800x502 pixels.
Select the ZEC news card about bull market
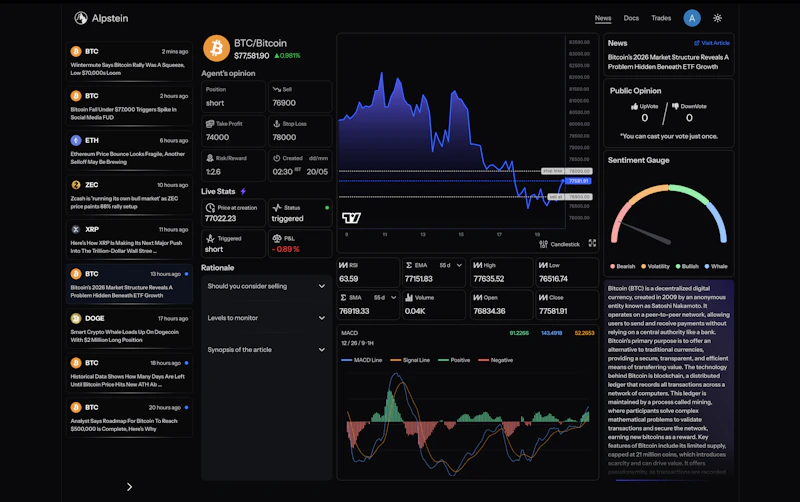129,195
